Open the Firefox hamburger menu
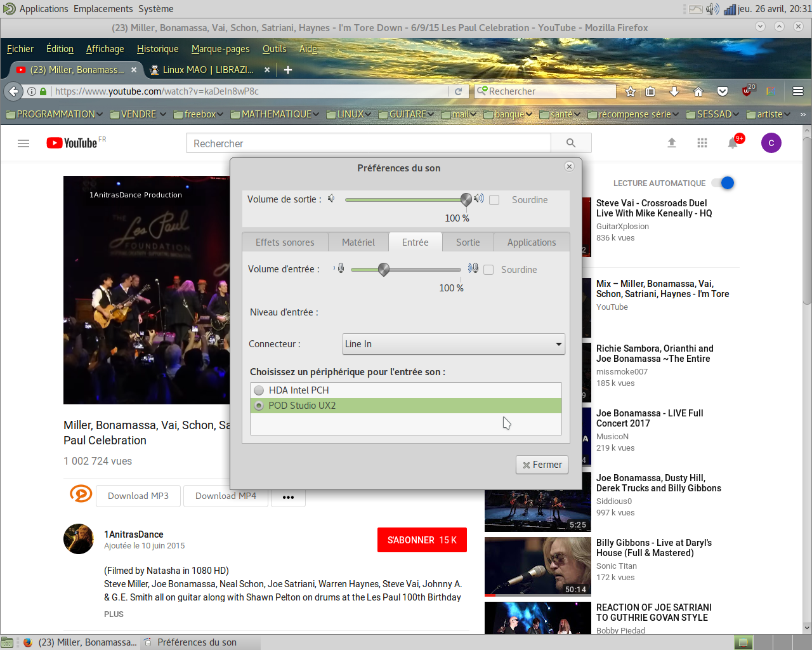 click(x=798, y=91)
